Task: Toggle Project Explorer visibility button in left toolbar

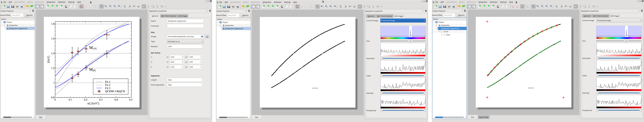Action: [37, 6]
